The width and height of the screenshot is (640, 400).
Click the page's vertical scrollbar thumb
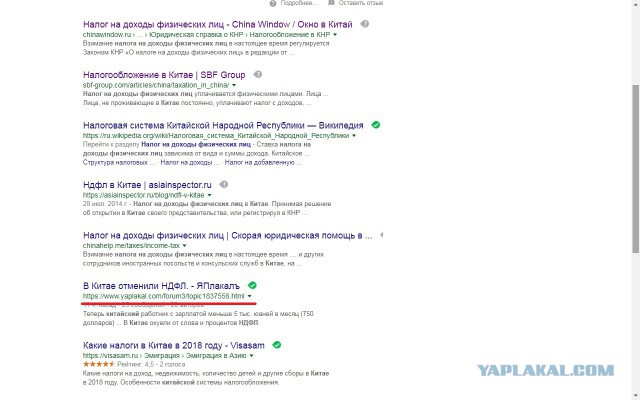point(636,169)
